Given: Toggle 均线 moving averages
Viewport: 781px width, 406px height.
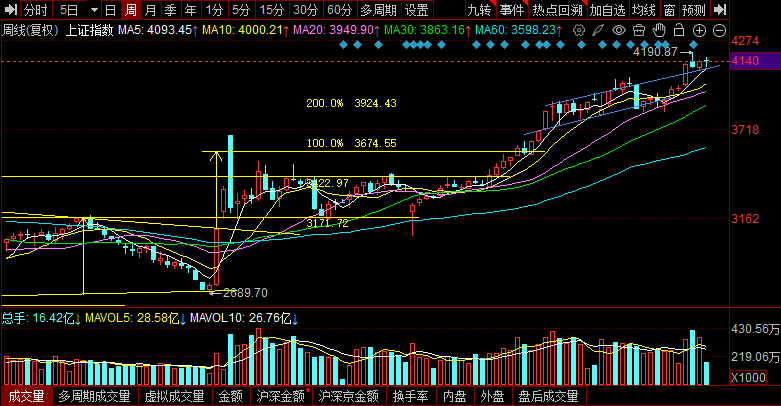Looking at the screenshot, I should tap(644, 10).
